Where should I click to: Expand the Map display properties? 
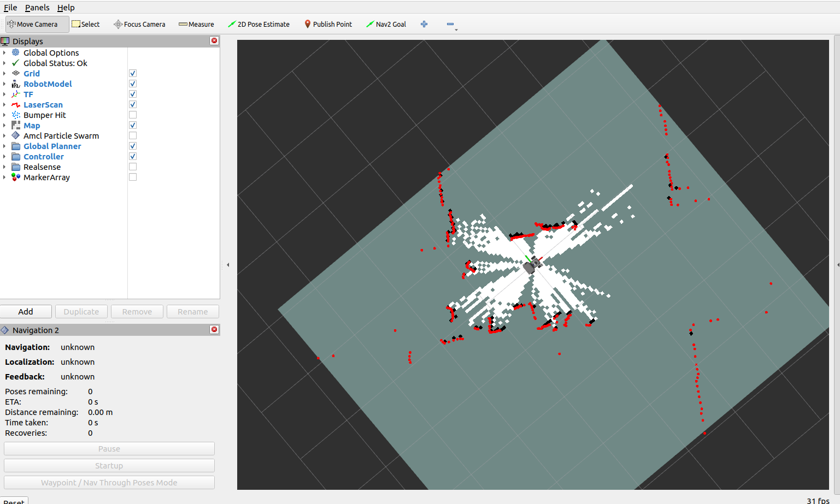click(4, 125)
